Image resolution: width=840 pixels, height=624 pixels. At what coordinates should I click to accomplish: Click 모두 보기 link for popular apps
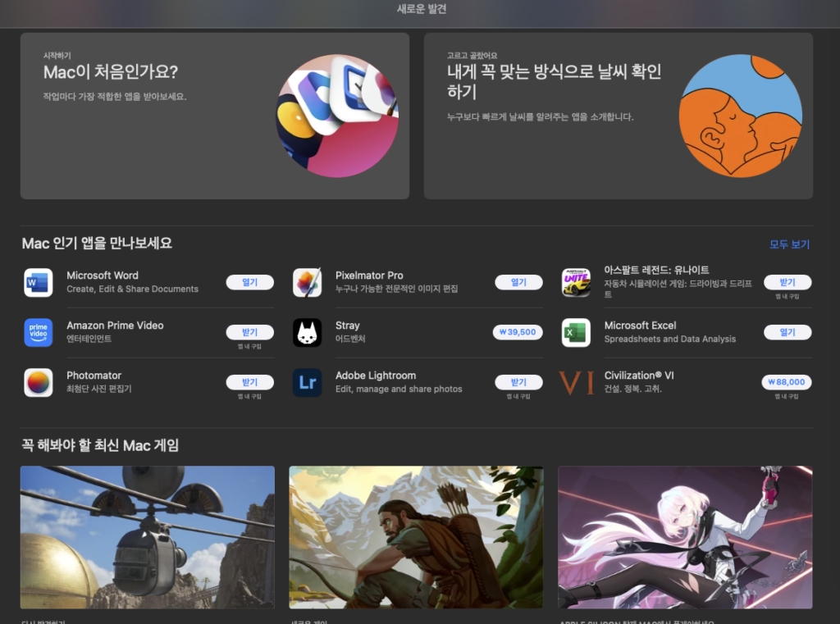point(789,244)
